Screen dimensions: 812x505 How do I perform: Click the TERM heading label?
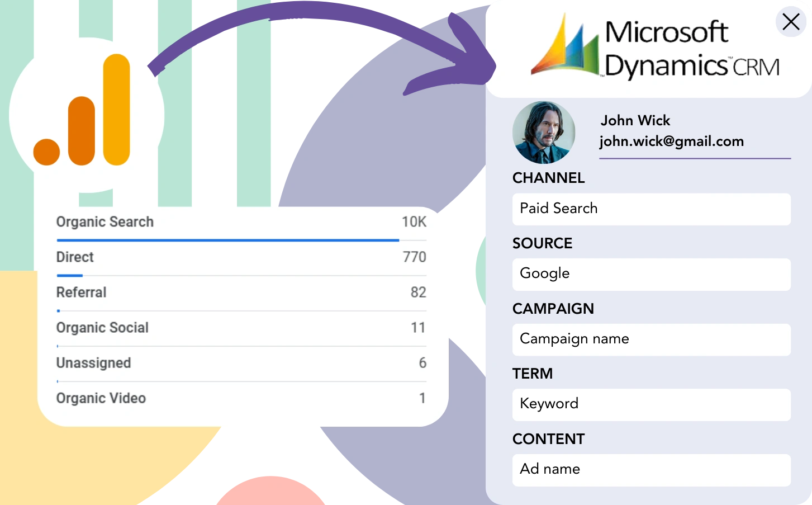pyautogui.click(x=532, y=374)
